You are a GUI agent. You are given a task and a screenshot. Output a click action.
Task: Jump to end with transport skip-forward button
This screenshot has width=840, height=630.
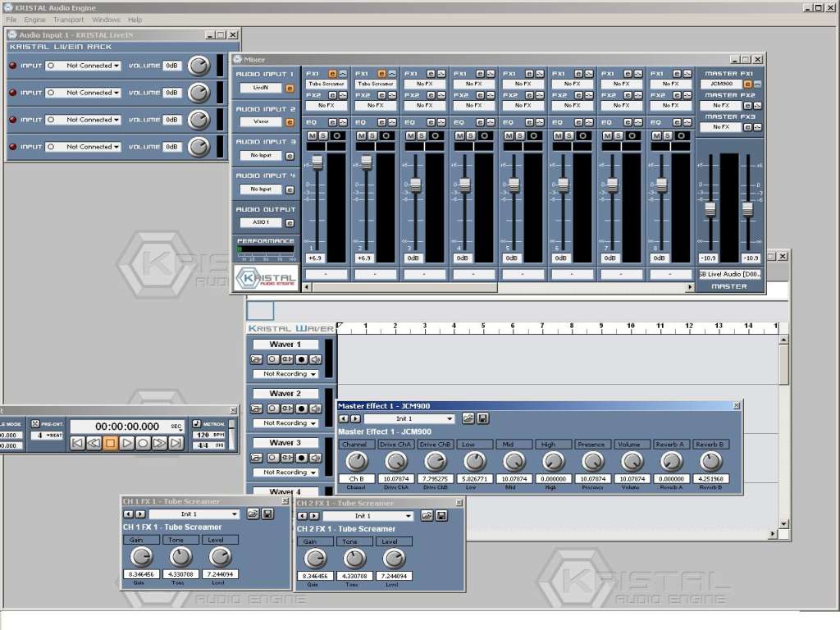coord(176,443)
